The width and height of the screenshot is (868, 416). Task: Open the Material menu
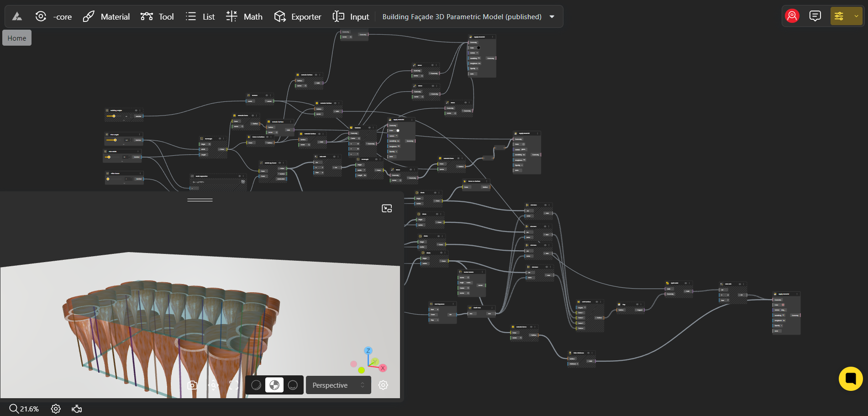106,17
